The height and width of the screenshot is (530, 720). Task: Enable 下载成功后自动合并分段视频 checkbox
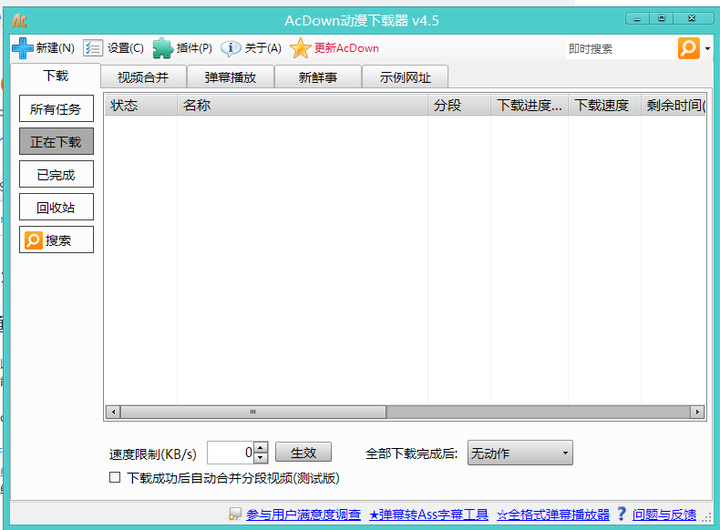point(115,478)
